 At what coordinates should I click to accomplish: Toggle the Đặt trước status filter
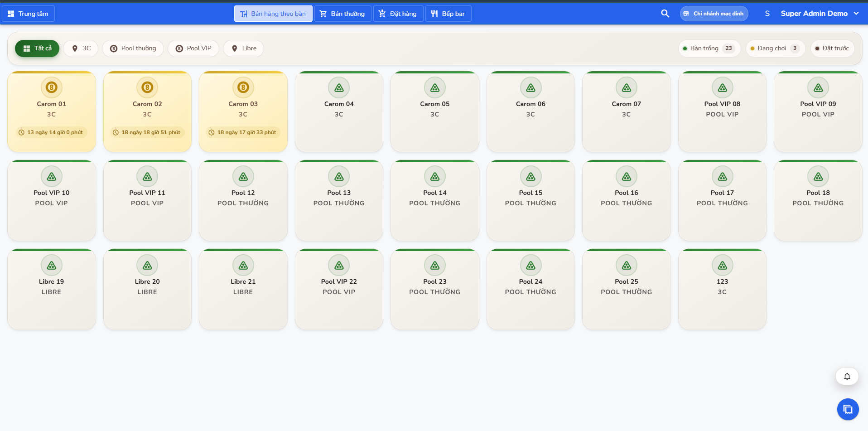[x=832, y=48]
